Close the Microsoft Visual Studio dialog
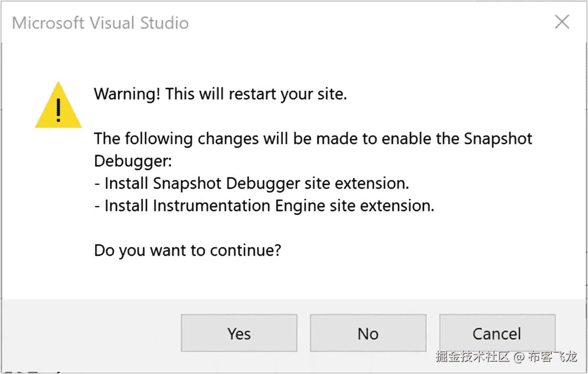The image size is (588, 374). (562, 22)
